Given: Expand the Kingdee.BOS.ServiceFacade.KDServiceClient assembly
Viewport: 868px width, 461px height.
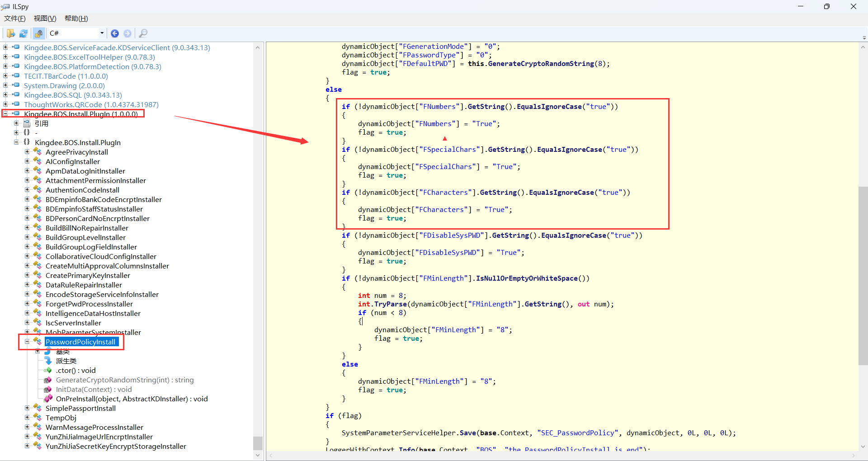Looking at the screenshot, I should tap(5, 47).
